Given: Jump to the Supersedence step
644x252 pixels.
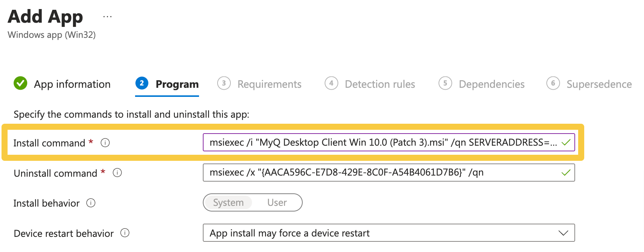Looking at the screenshot, I should pyautogui.click(x=599, y=84).
